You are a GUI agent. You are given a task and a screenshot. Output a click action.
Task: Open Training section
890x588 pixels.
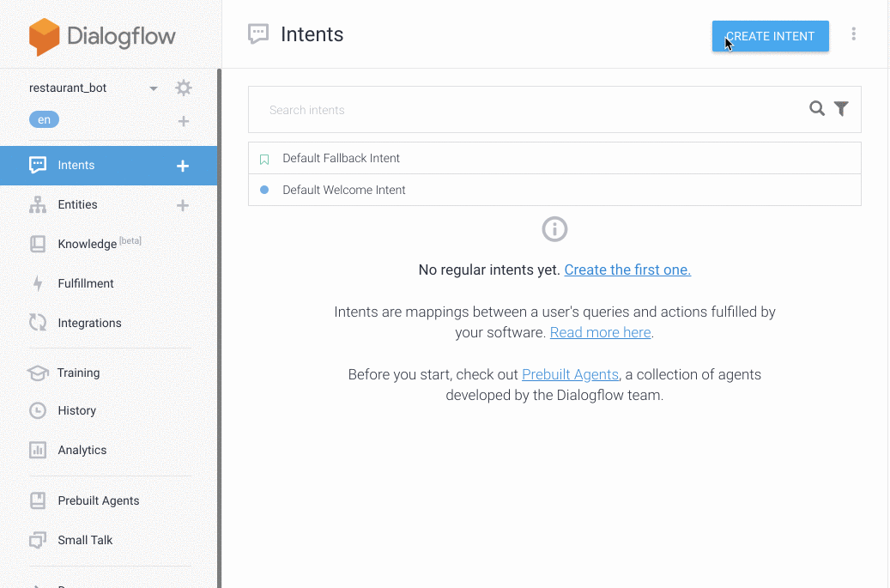coord(78,373)
